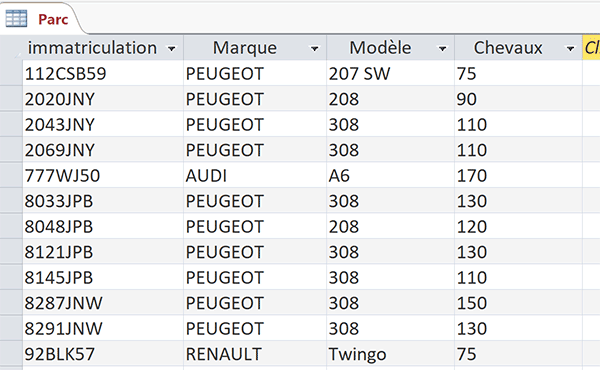Click model 308 in the 8287JNW row
Screen dimensions: 600x370
tap(390, 303)
